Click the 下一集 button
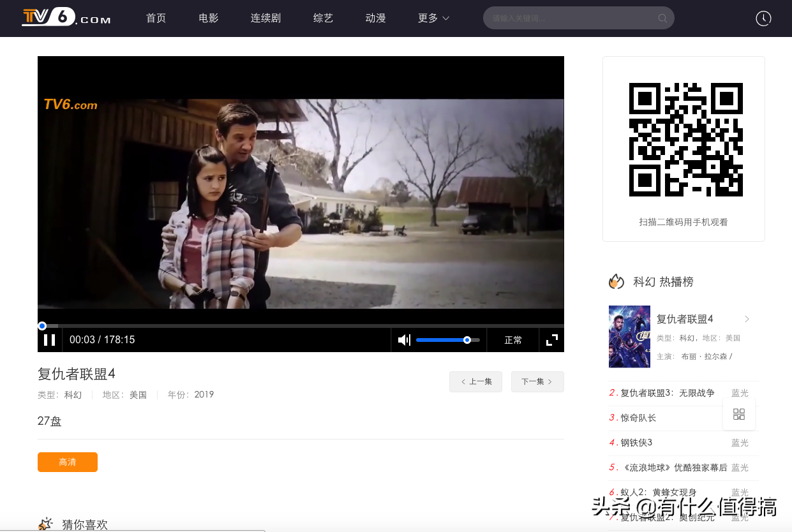The width and height of the screenshot is (792, 532). pyautogui.click(x=537, y=381)
